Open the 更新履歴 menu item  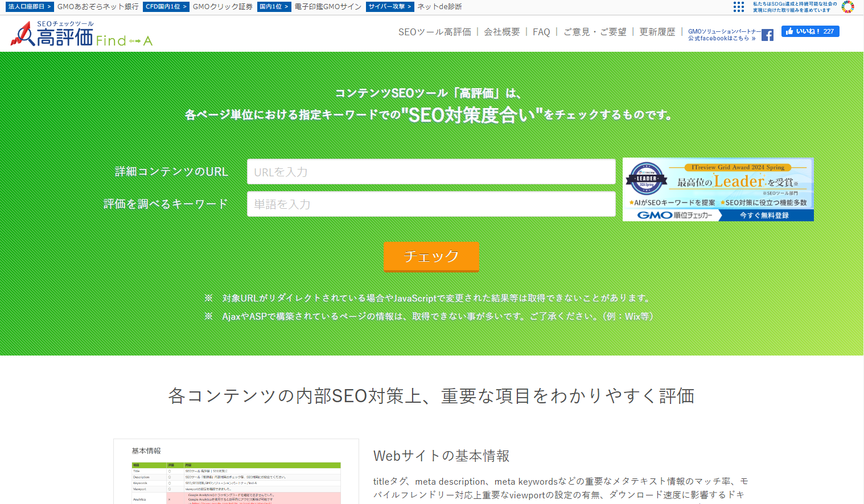pos(657,32)
